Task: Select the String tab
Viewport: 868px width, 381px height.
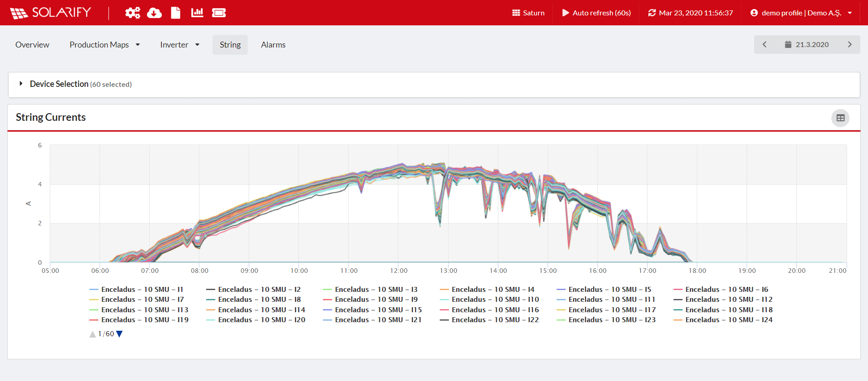Action: click(x=230, y=45)
